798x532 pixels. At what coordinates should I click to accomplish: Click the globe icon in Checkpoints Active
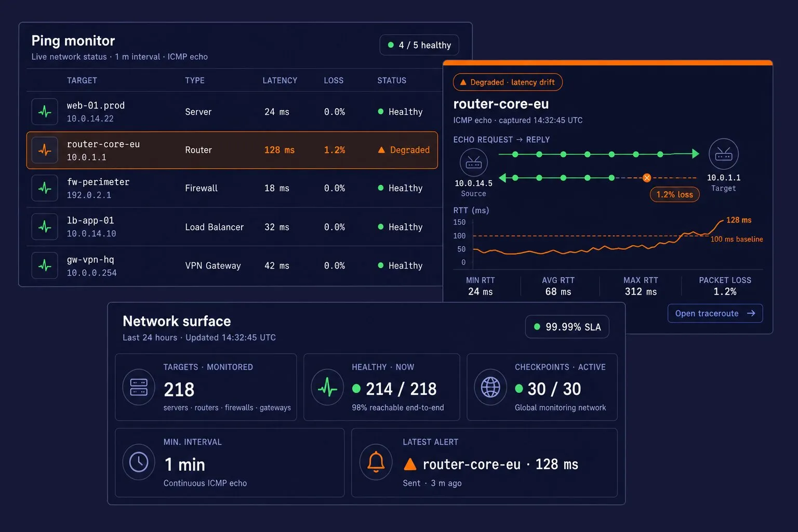tap(490, 387)
